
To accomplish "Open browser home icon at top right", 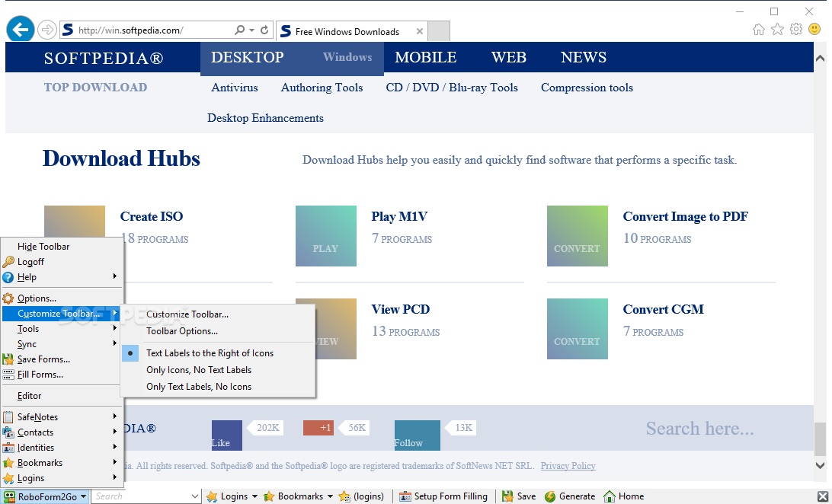I will pyautogui.click(x=759, y=29).
